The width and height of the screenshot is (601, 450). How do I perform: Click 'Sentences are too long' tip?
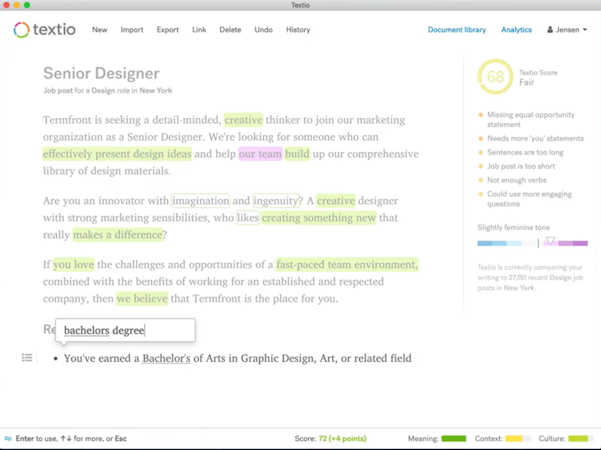pyautogui.click(x=525, y=152)
